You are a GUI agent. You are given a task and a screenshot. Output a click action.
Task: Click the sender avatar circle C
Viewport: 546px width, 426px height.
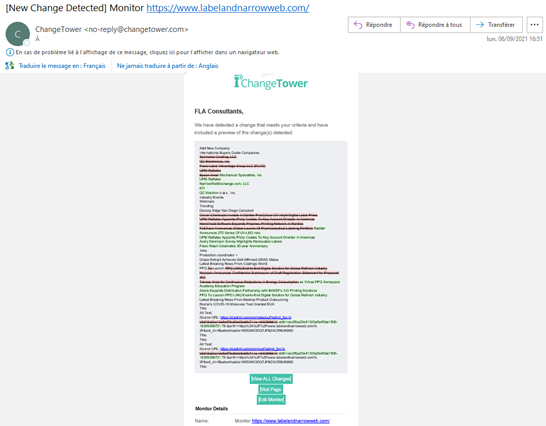tap(17, 34)
